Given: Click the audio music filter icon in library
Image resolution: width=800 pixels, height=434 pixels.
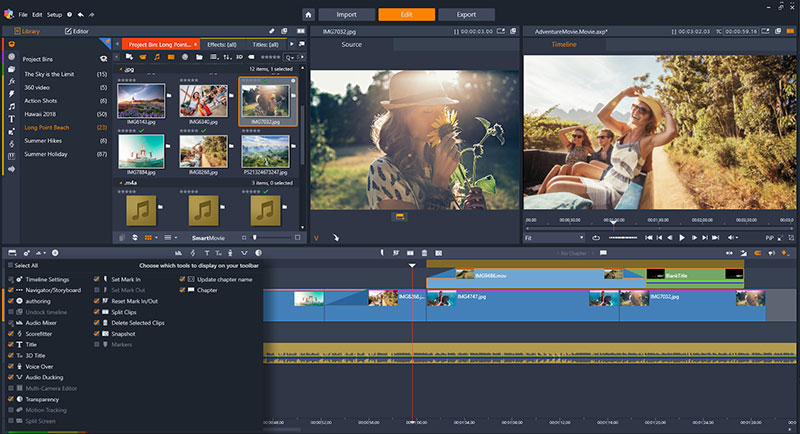Looking at the screenshot, I should (x=157, y=57).
